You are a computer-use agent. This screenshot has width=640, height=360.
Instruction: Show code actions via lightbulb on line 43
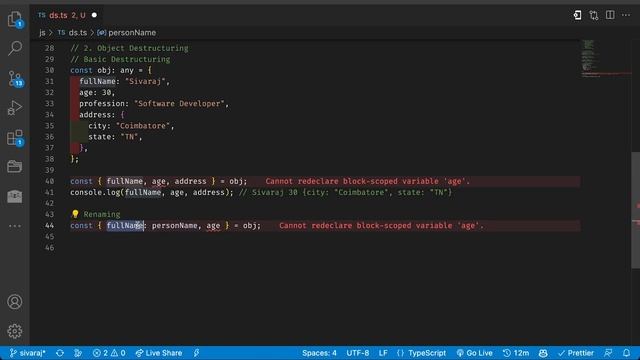pyautogui.click(x=75, y=214)
